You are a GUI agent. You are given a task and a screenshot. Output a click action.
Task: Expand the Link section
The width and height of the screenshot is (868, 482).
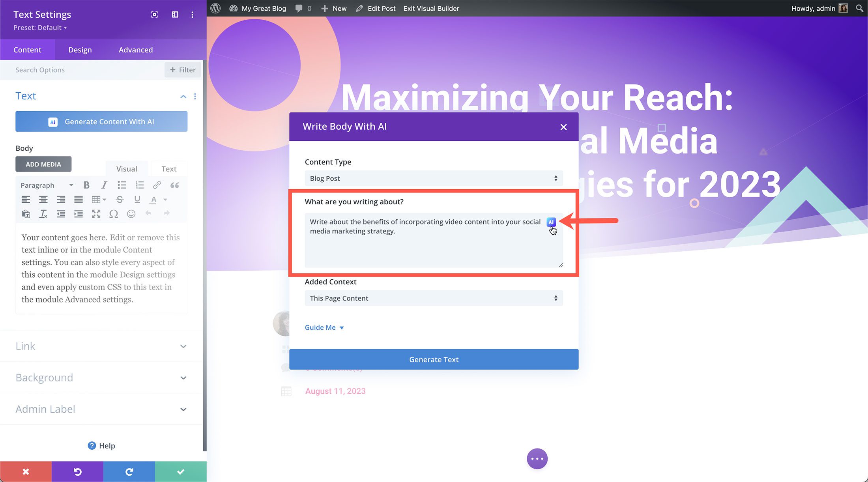tap(101, 346)
